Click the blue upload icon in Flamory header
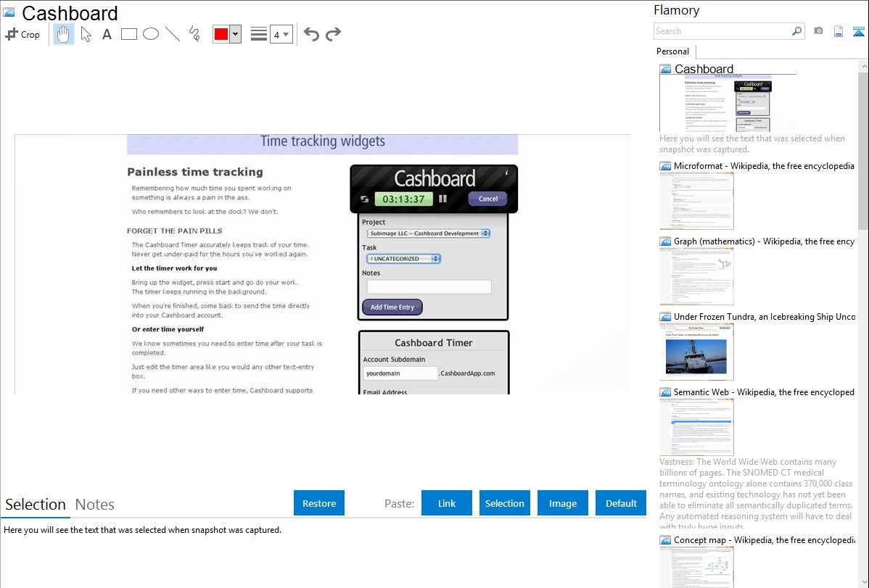 [x=858, y=31]
